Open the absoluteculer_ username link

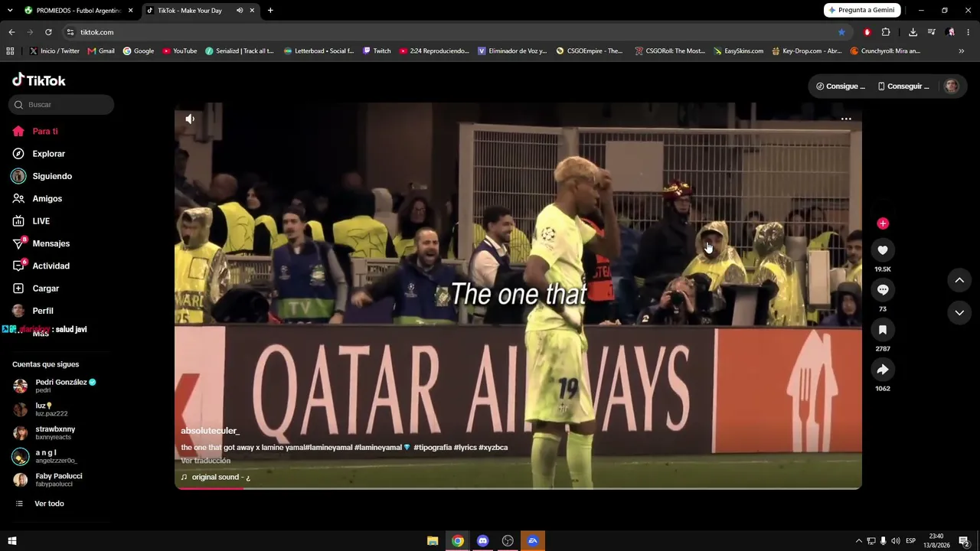(210, 431)
